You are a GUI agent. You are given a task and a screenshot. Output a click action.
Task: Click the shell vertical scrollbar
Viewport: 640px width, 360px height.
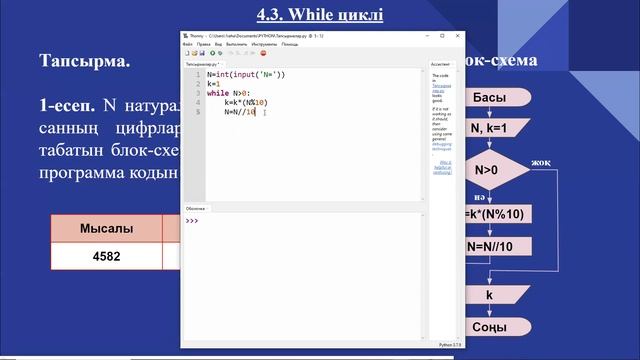[x=422, y=277]
